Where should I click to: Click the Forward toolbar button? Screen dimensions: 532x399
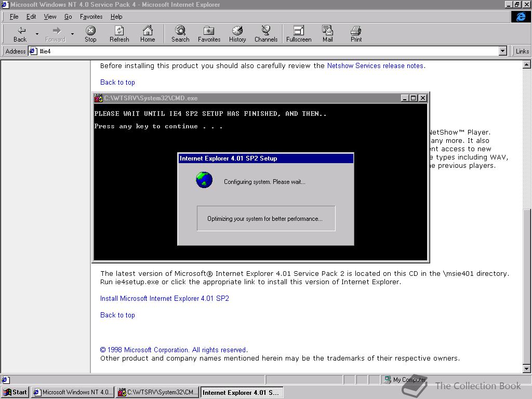[55, 34]
